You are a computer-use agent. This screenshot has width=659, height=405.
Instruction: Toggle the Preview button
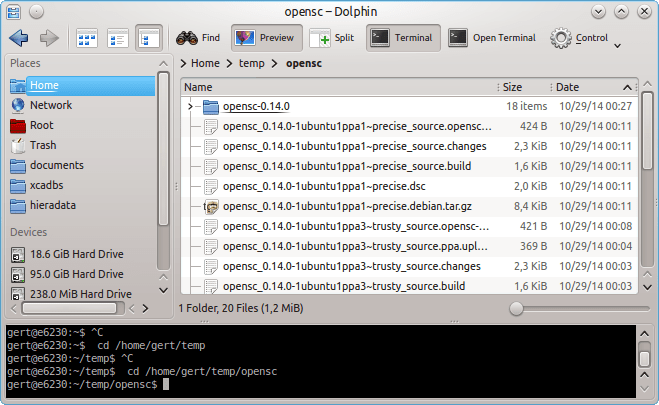pos(266,38)
